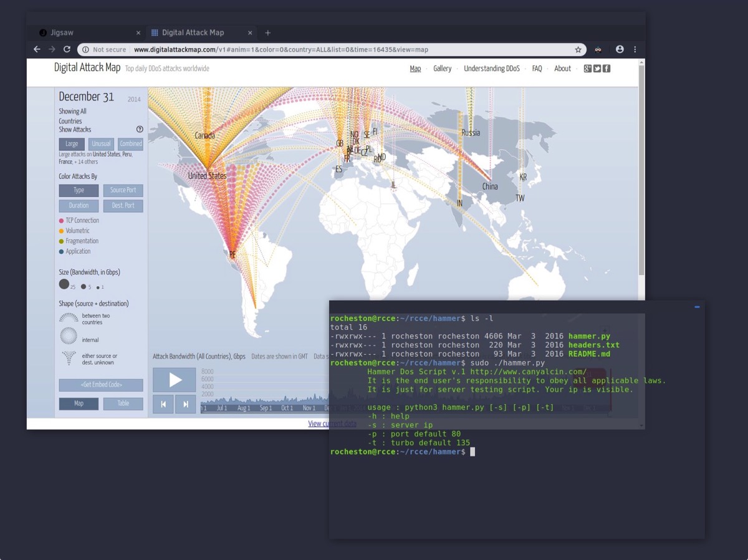Viewport: 748px width, 560px height.
Task: Bookmark page with the star icon
Action: 578,49
